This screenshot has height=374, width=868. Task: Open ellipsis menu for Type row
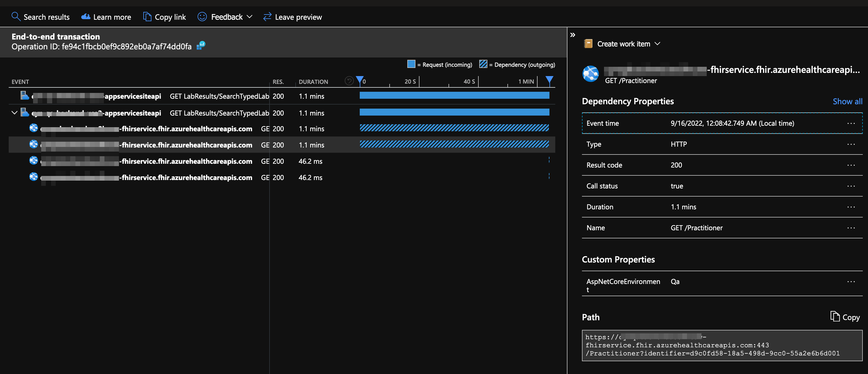click(851, 144)
